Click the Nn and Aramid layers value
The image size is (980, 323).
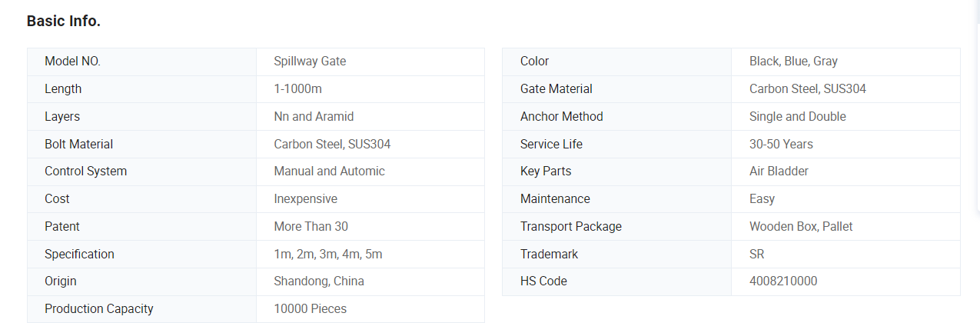pyautogui.click(x=314, y=117)
